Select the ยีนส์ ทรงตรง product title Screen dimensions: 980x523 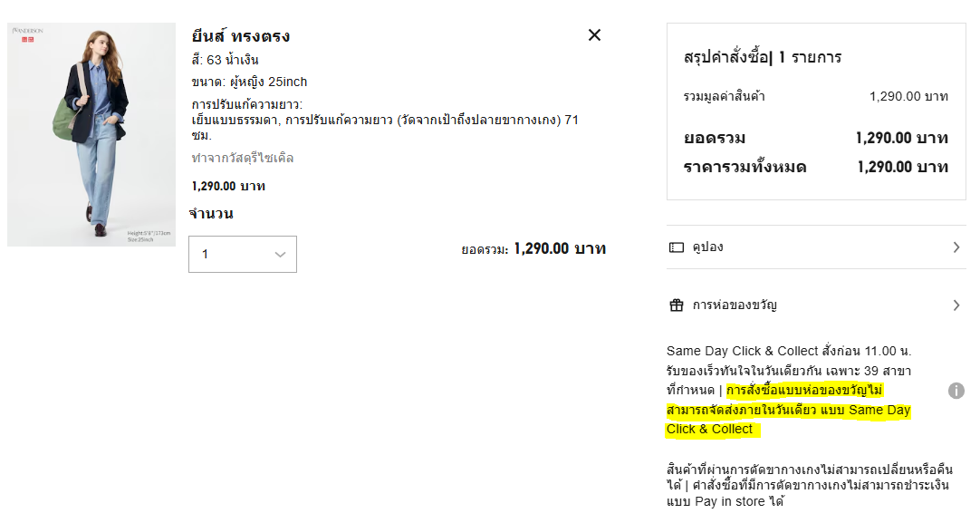241,36
